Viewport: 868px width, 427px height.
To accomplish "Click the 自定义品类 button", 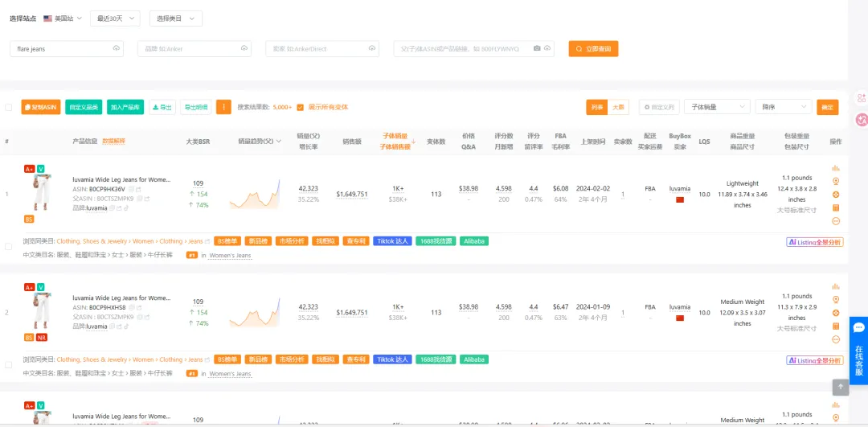I will coord(84,108).
